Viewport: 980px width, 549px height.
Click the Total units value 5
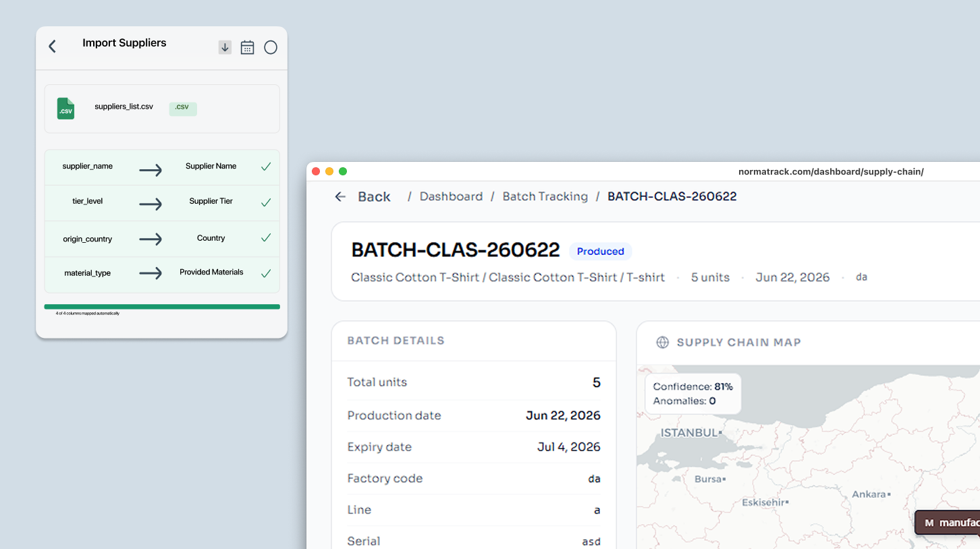pyautogui.click(x=597, y=382)
